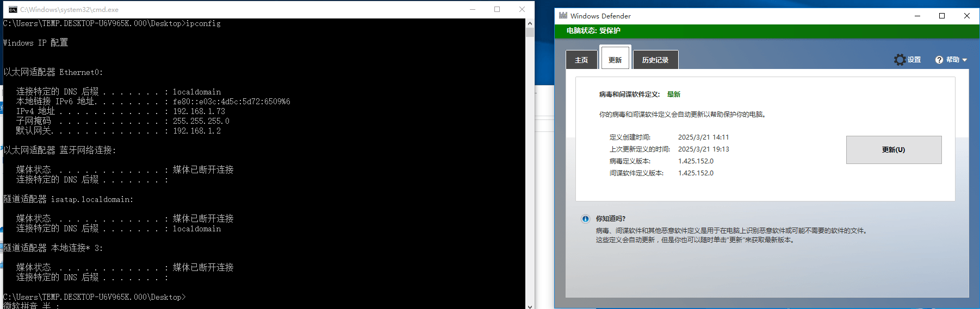980x309 pixels.
Task: Expand the 帮助 dropdown arrow
Action: click(965, 60)
